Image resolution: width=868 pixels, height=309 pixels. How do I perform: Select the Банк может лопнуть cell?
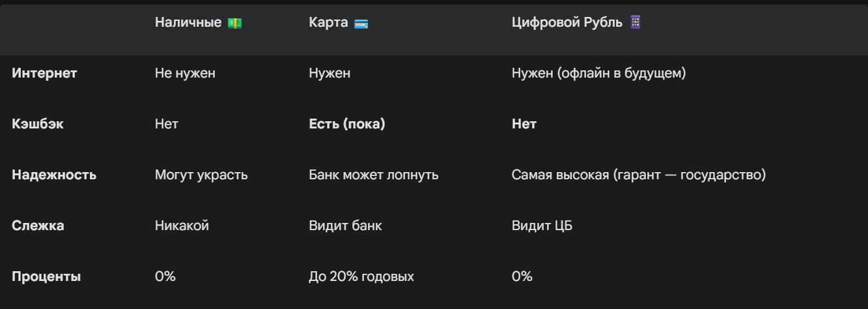(373, 175)
